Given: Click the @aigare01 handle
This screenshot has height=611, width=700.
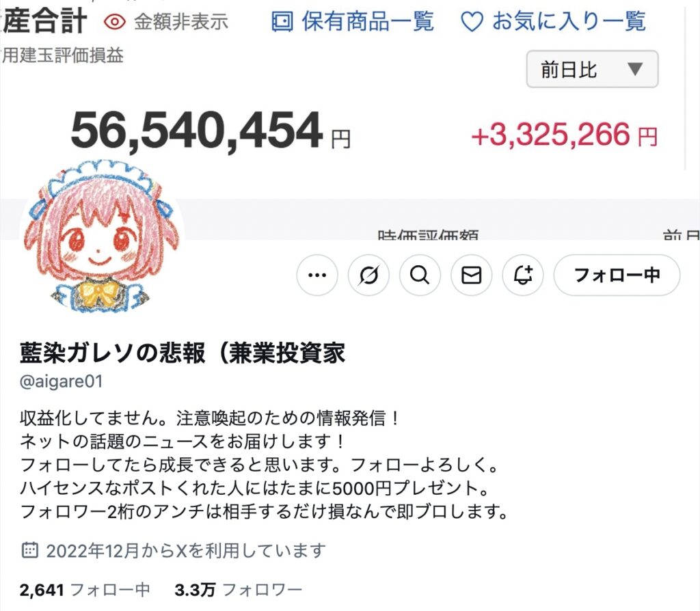Looking at the screenshot, I should click(61, 381).
